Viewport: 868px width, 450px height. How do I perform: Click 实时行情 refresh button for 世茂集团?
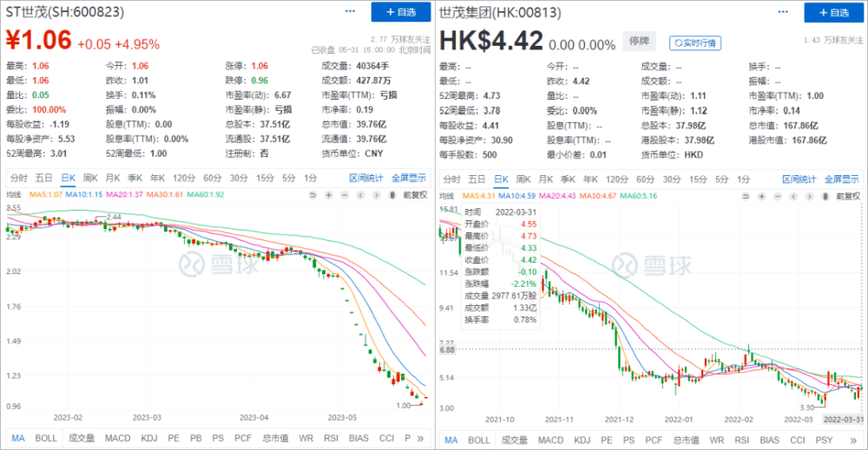[x=695, y=42]
